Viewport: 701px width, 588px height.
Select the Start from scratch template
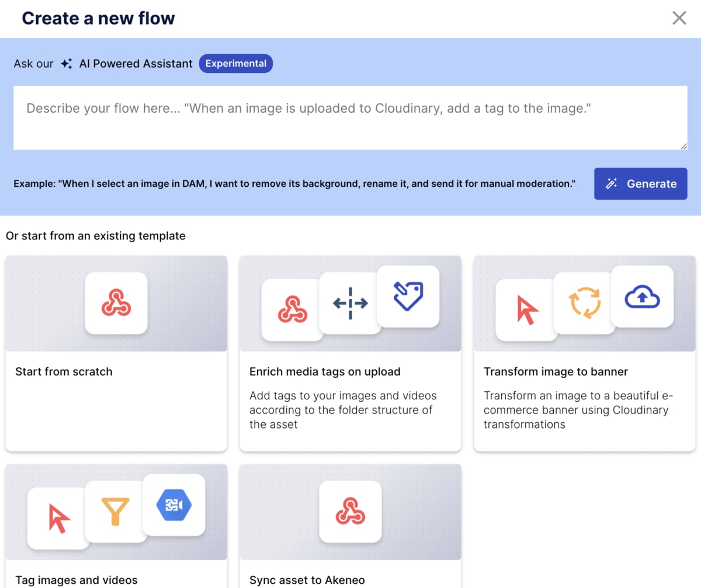tap(116, 371)
